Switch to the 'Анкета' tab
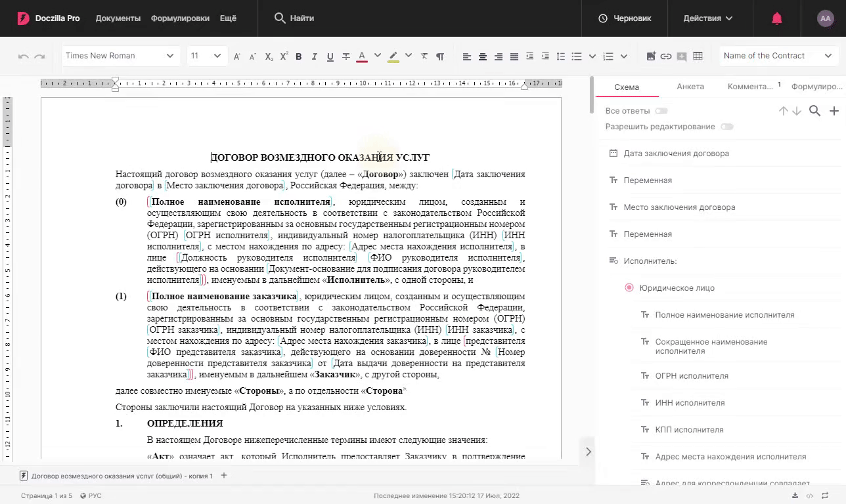Viewport: 846px width, 504px height. click(x=690, y=87)
